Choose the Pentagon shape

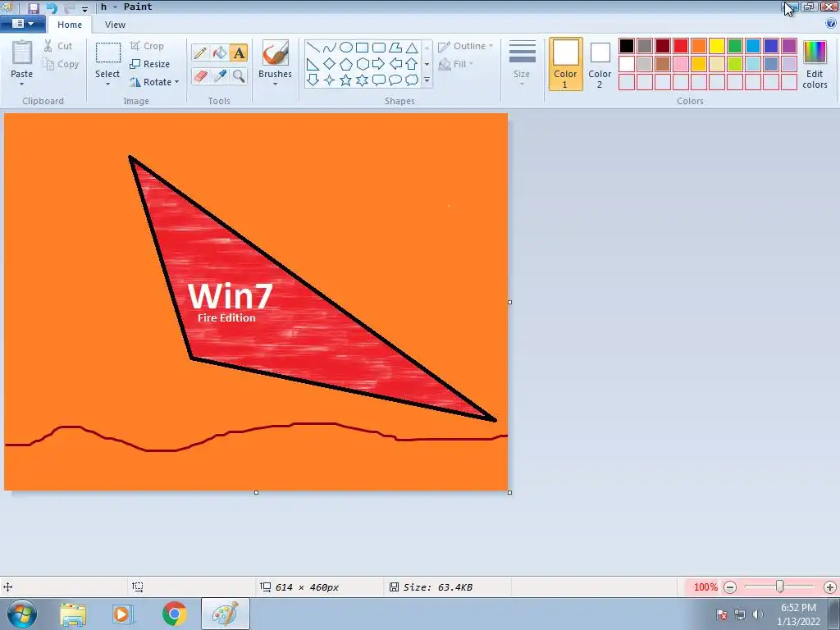click(346, 64)
